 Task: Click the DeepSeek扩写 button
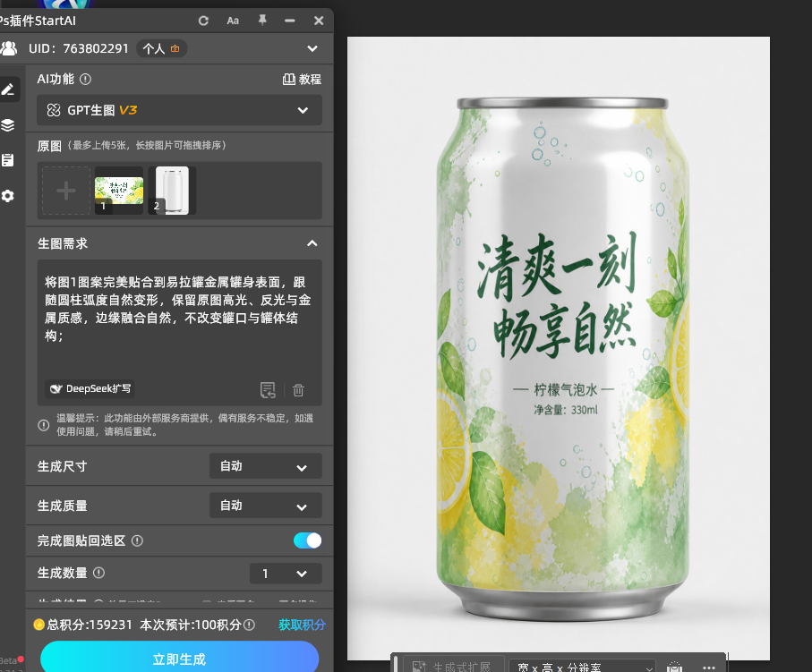pos(90,389)
